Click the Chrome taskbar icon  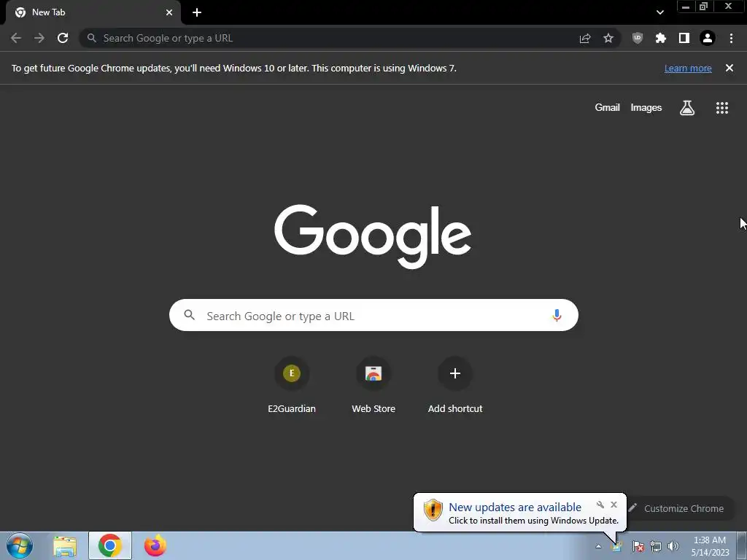coord(110,545)
